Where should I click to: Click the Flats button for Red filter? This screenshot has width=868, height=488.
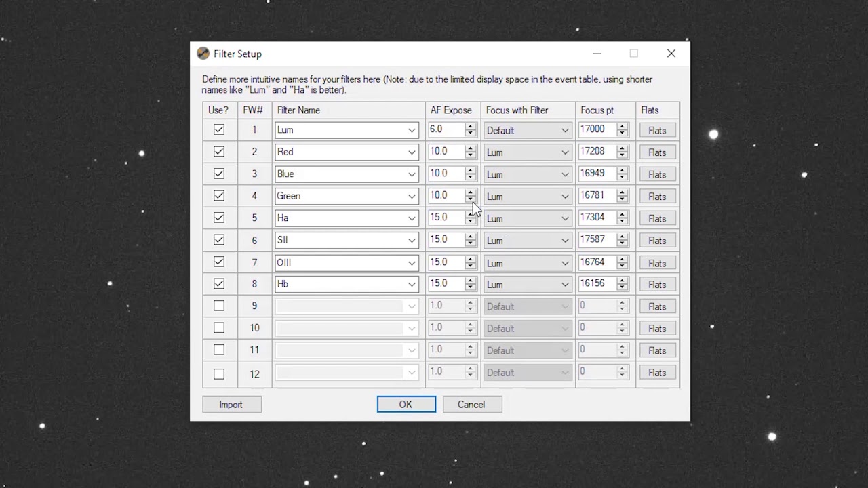pos(657,152)
